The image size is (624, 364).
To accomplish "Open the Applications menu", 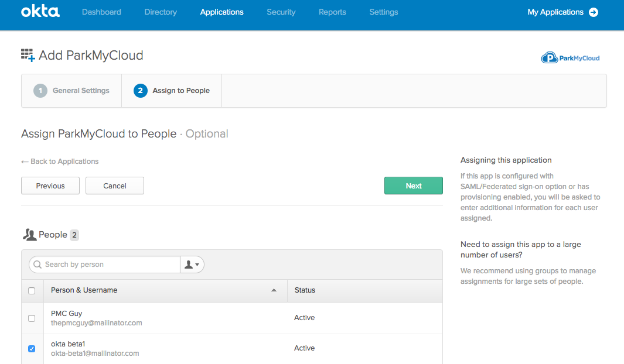I will [x=221, y=12].
